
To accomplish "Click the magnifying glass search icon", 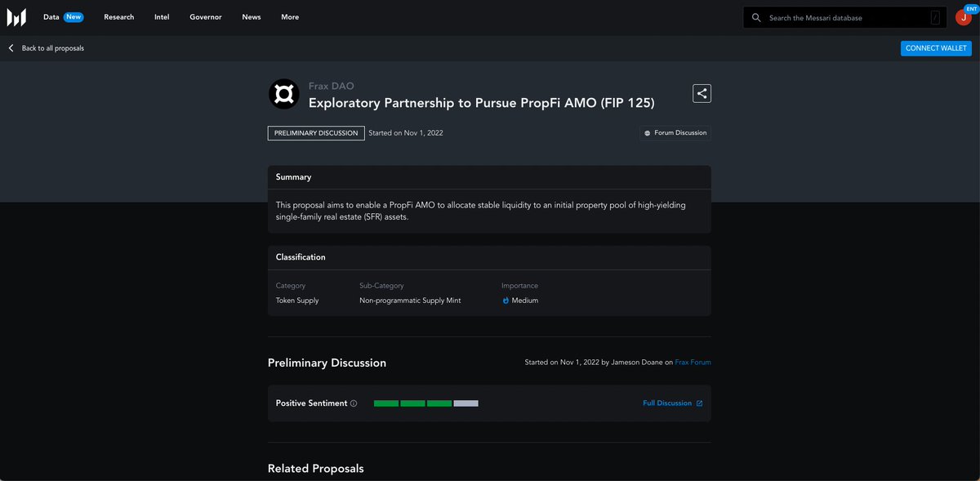I will pyautogui.click(x=756, y=18).
